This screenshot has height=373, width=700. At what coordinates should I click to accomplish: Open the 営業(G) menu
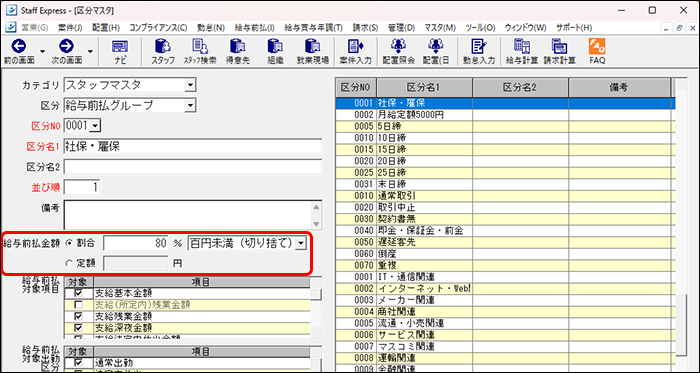34,27
